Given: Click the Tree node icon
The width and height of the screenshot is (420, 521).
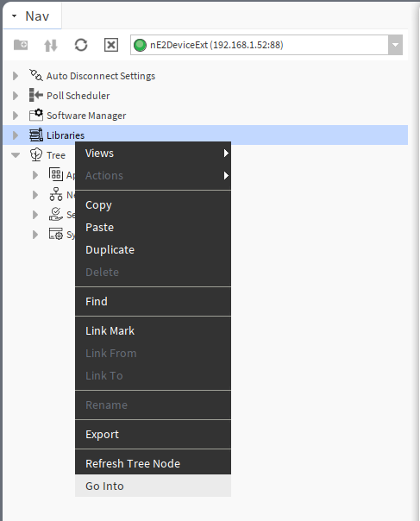Looking at the screenshot, I should pyautogui.click(x=36, y=155).
